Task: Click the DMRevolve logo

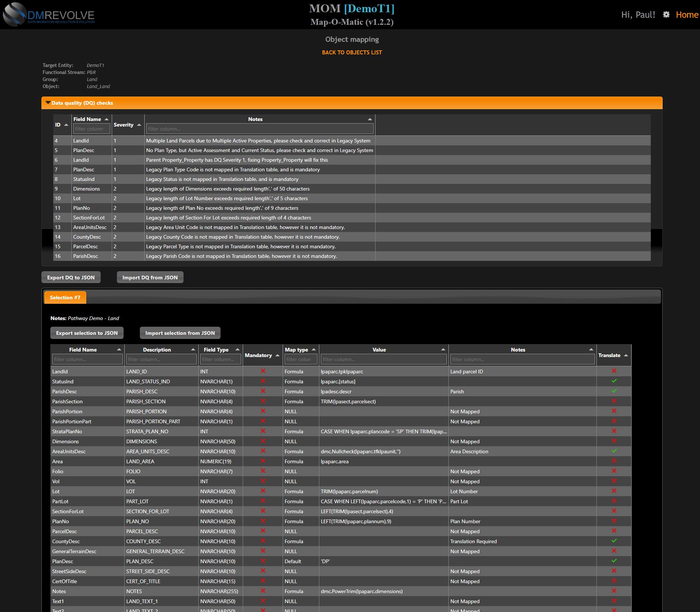Action: point(49,15)
